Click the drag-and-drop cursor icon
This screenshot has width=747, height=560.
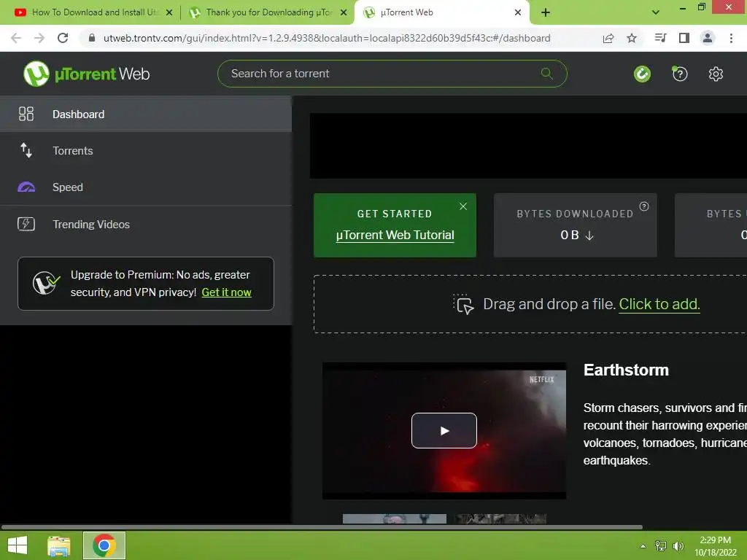[463, 304]
